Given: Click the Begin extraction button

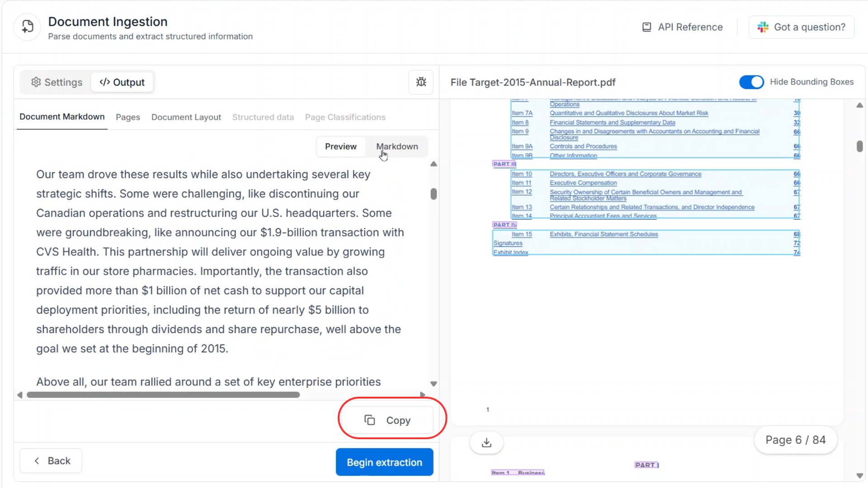Looking at the screenshot, I should [384, 462].
